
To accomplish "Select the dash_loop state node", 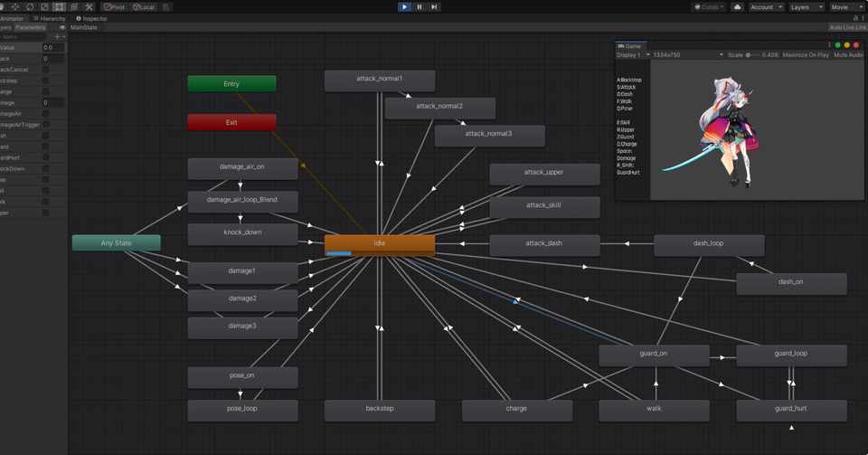I will pos(709,245).
